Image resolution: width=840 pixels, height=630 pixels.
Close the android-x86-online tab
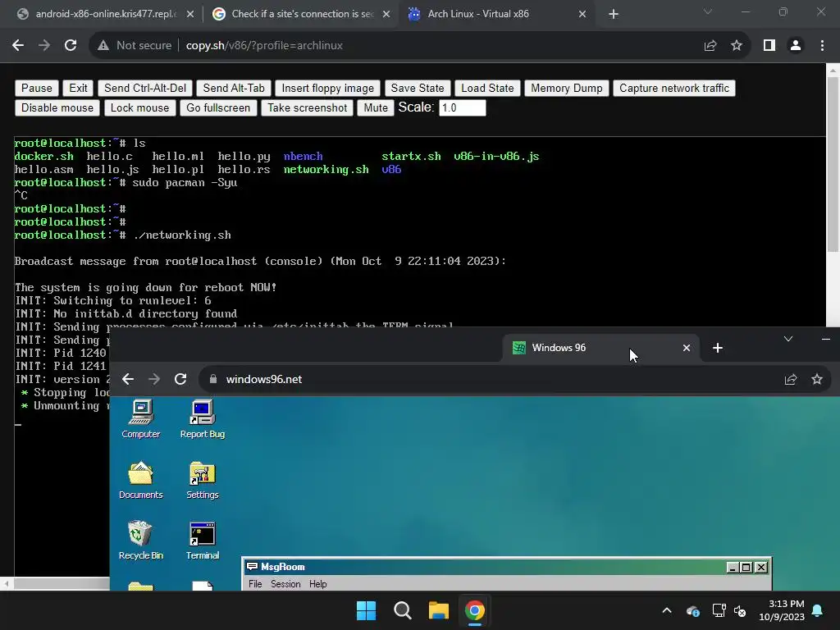pos(190,14)
